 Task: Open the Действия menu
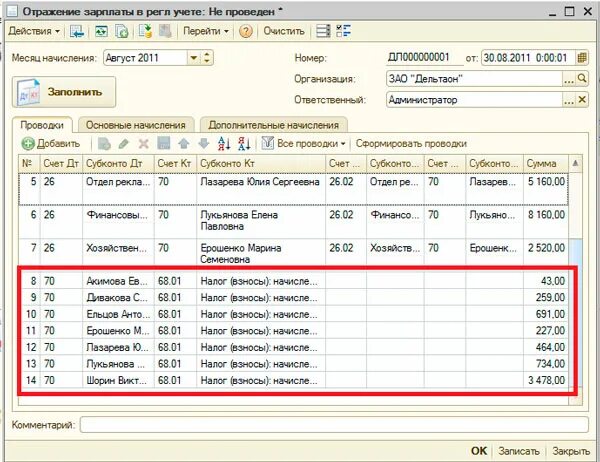[34, 31]
